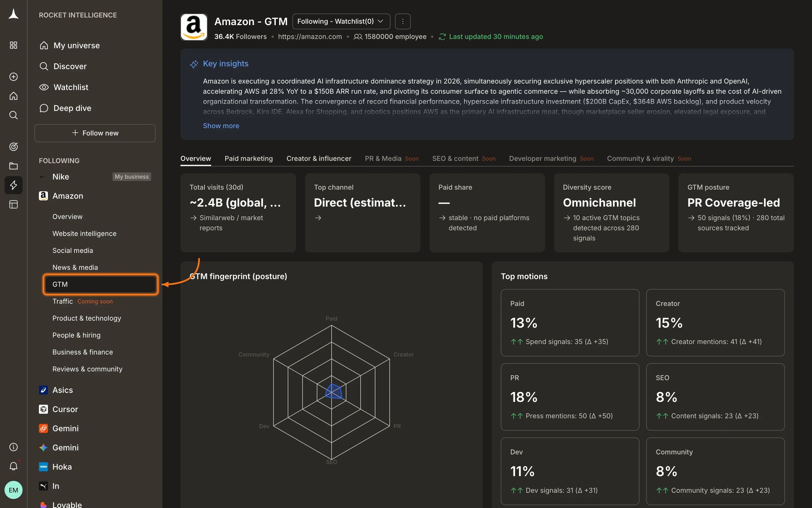
Task: Open People & hiring sub-item
Action: click(x=76, y=335)
